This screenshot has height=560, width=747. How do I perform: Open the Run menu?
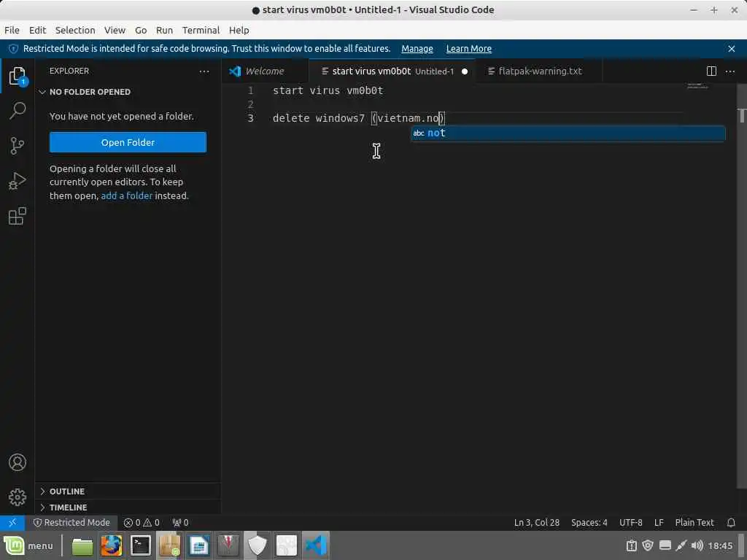(164, 30)
